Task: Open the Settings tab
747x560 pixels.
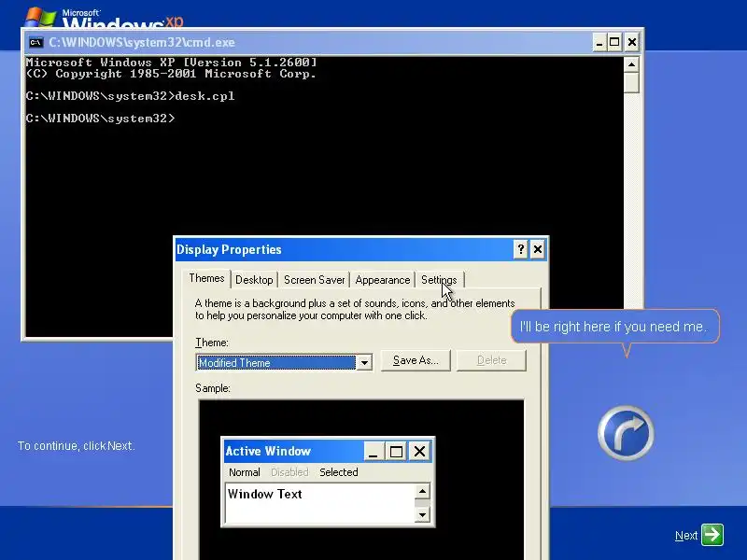Action: 439,280
